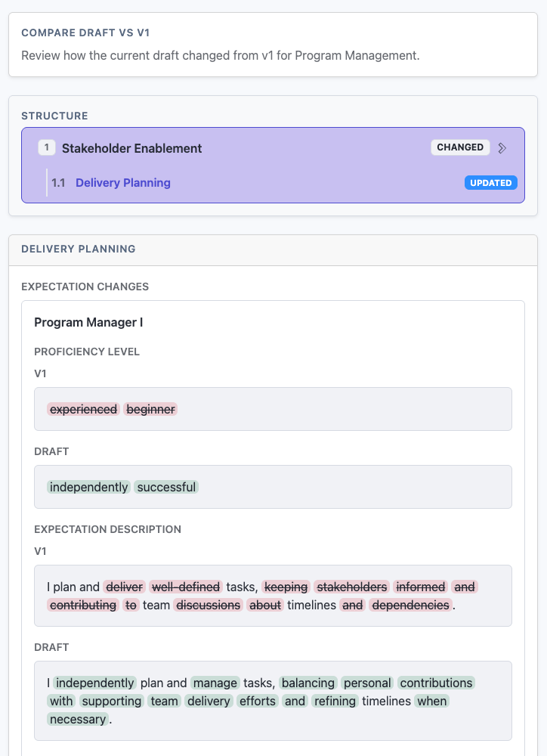Click the UPDATED status badge

point(490,182)
